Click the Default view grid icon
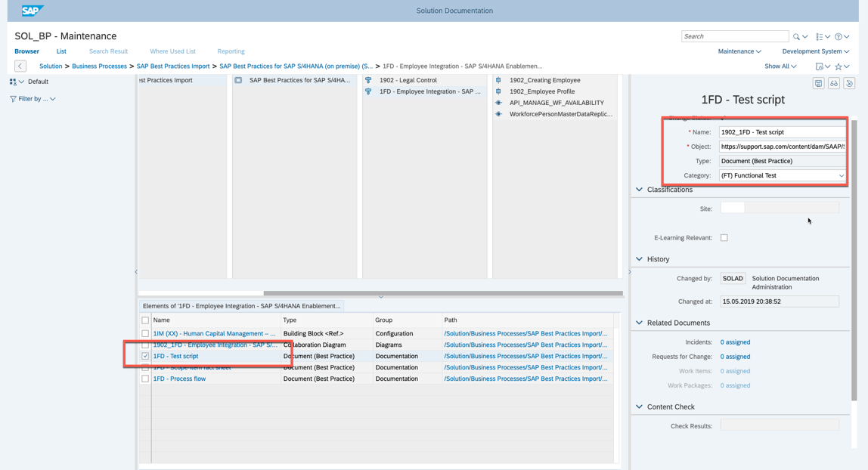This screenshot has height=470, width=868. (14, 81)
